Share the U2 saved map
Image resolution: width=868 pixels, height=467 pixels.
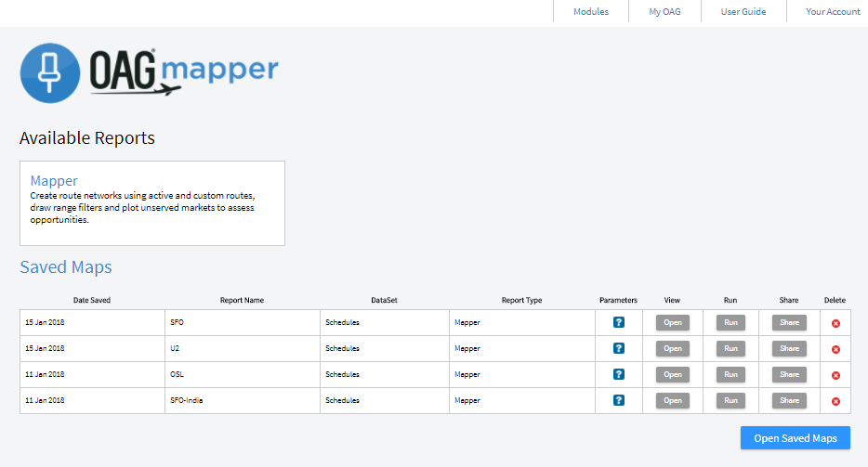tap(789, 348)
